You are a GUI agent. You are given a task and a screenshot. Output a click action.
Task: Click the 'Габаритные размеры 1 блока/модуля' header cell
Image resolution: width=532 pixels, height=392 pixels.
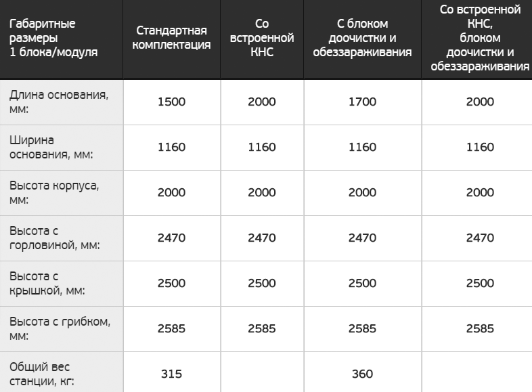pos(53,38)
